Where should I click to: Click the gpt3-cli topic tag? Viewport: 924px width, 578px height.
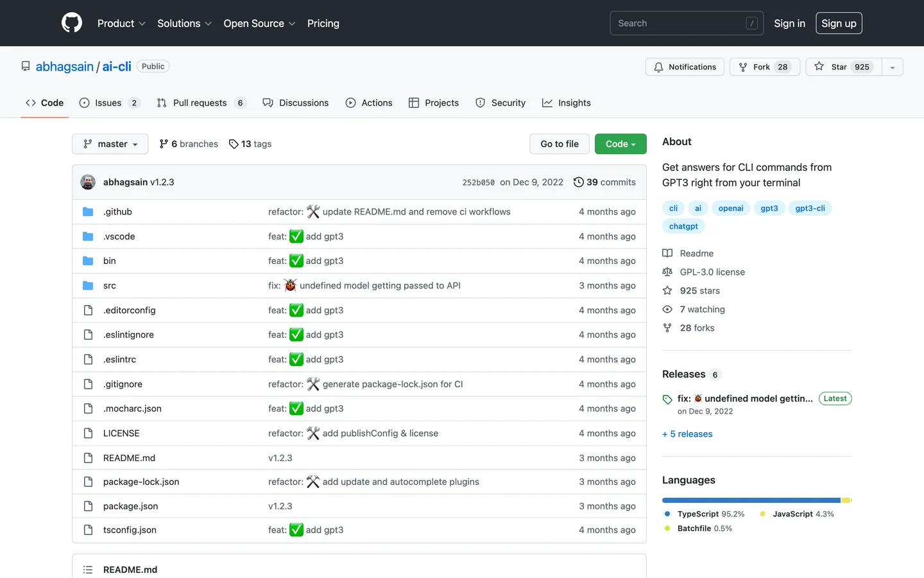pyautogui.click(x=810, y=208)
